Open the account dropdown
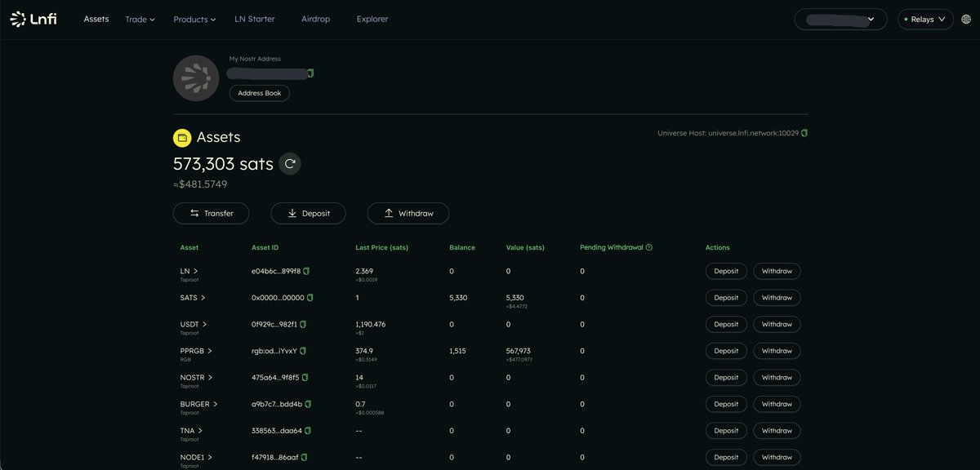This screenshot has width=980, height=470. point(840,19)
